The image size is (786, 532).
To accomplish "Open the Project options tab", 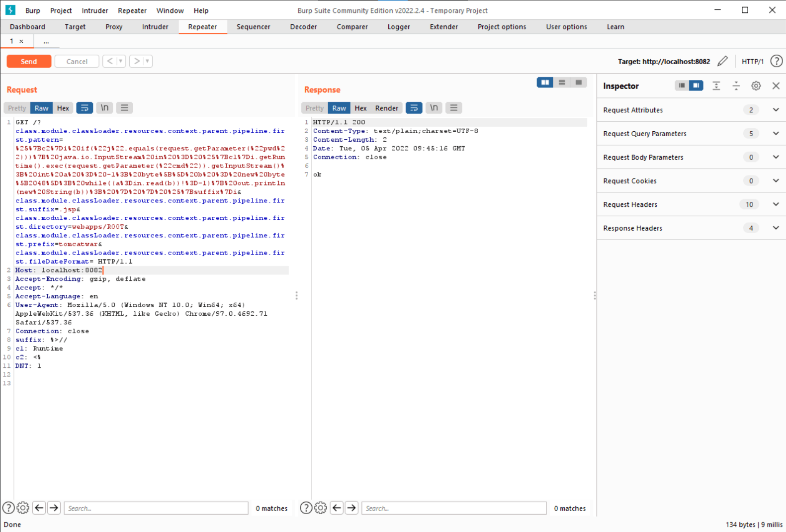I will pyautogui.click(x=502, y=27).
